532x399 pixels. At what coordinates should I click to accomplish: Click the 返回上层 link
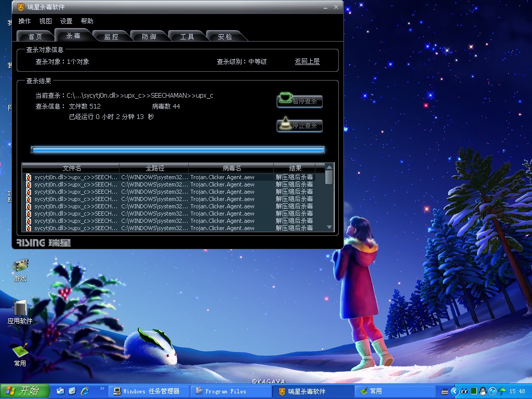(x=307, y=61)
